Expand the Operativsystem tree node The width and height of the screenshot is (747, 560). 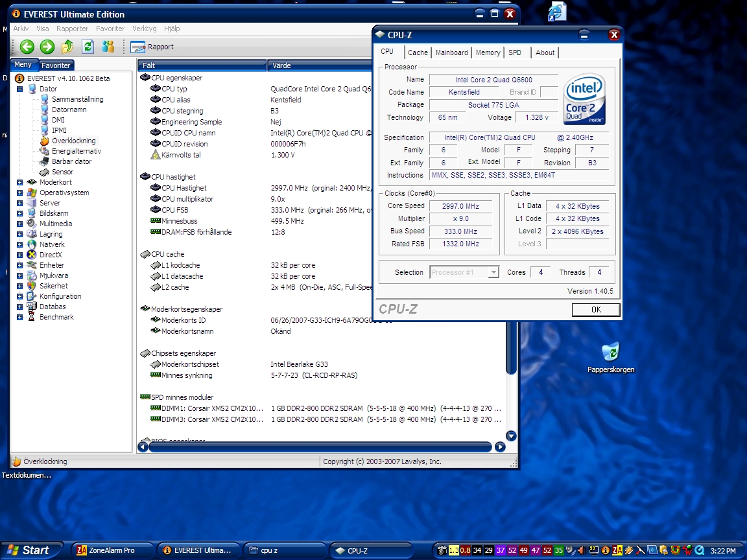(x=19, y=193)
